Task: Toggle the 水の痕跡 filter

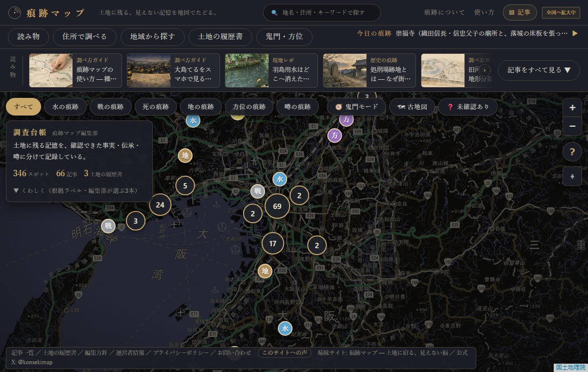Action: (65, 107)
